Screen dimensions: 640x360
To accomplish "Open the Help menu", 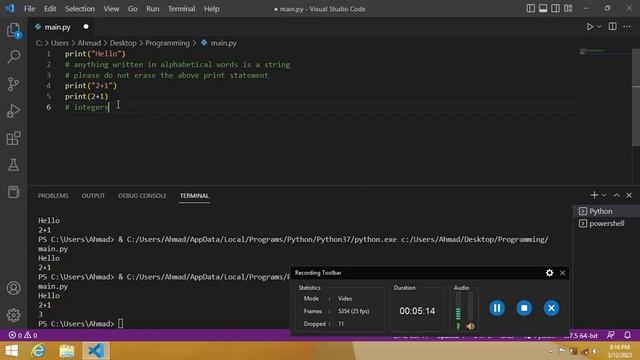I will [211, 9].
